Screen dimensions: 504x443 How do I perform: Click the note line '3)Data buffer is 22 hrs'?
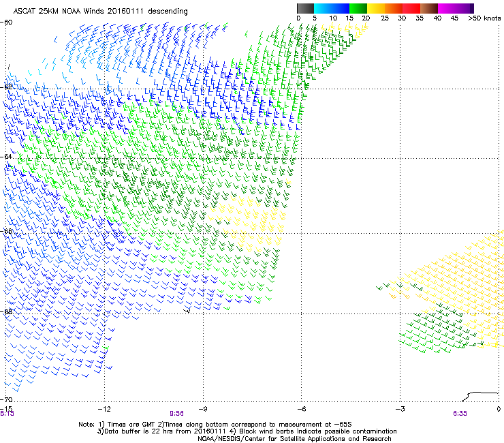247,431
